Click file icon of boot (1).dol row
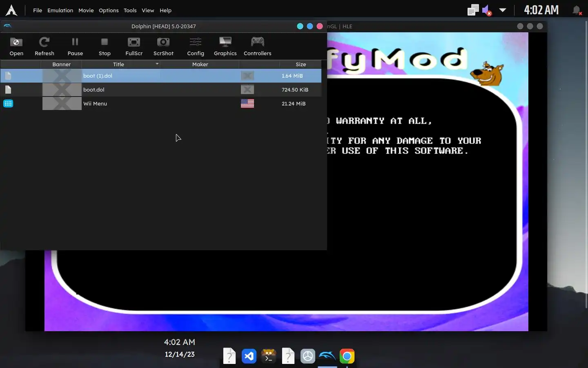Viewport: 588px width, 368px height. click(x=8, y=76)
